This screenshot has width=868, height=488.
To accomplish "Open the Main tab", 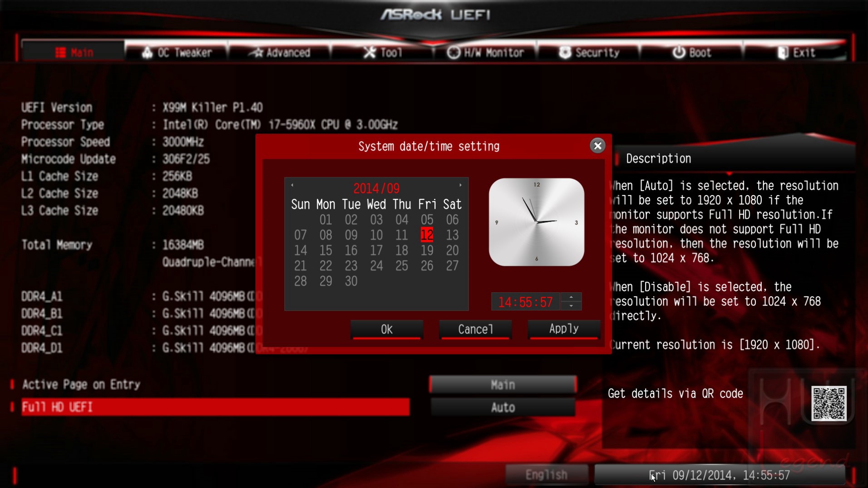I will 74,52.
